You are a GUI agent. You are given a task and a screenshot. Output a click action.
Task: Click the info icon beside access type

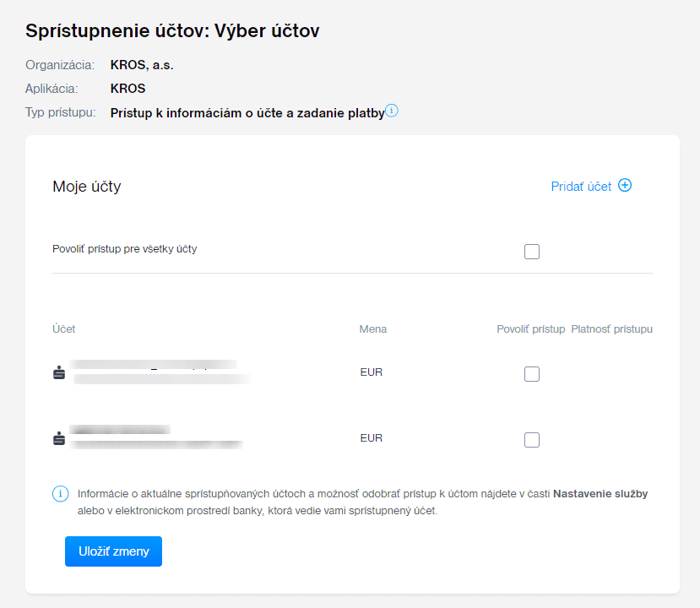click(x=392, y=111)
